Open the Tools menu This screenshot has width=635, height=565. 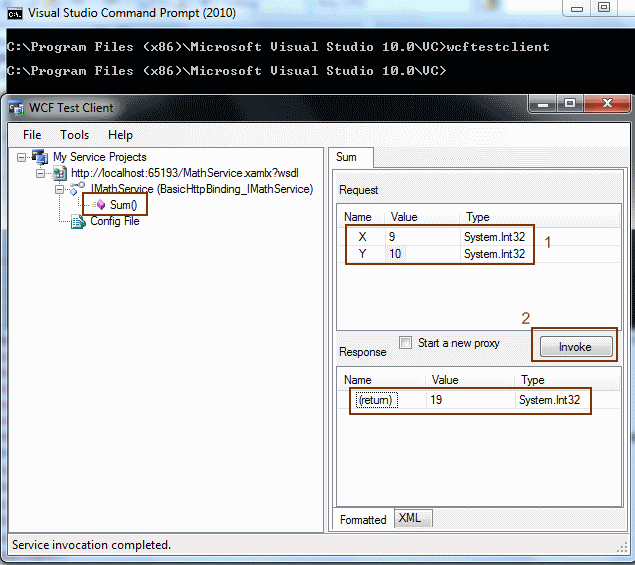click(x=74, y=135)
